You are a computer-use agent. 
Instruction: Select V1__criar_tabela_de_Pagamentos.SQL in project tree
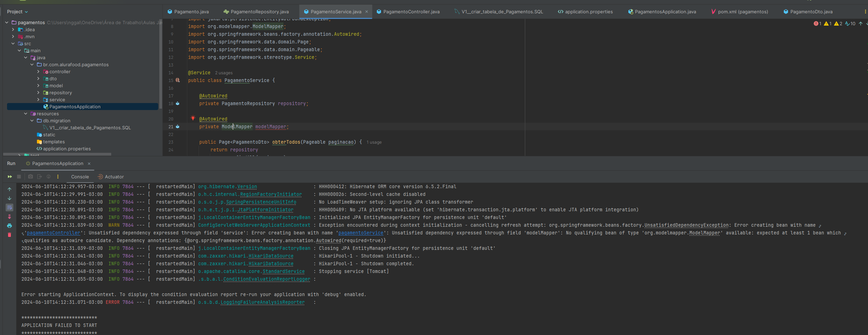click(90, 128)
